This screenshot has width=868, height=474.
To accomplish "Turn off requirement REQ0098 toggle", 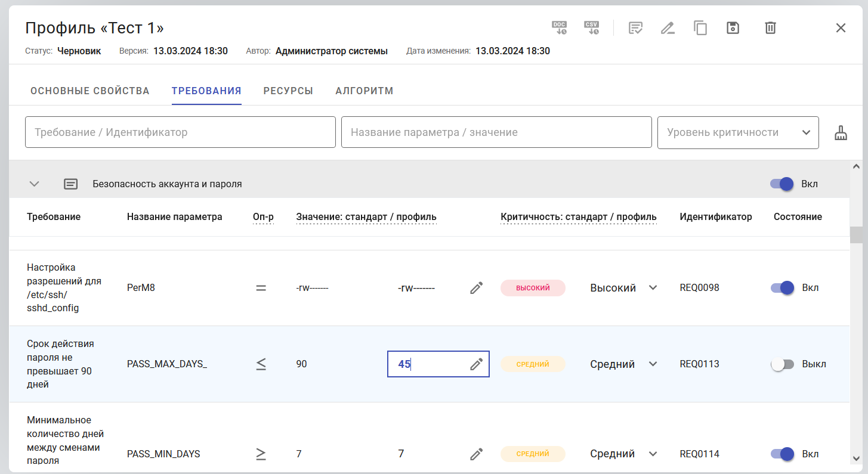I will (782, 288).
